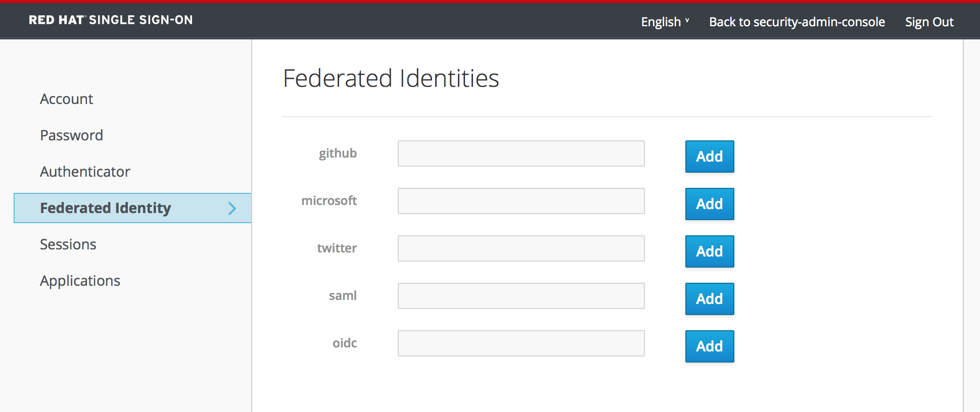This screenshot has width=980, height=412.
Task: Focus the microsoft identity text field
Action: 521,201
